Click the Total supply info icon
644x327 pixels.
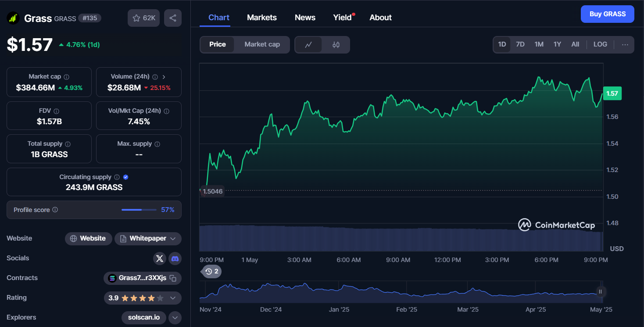68,144
